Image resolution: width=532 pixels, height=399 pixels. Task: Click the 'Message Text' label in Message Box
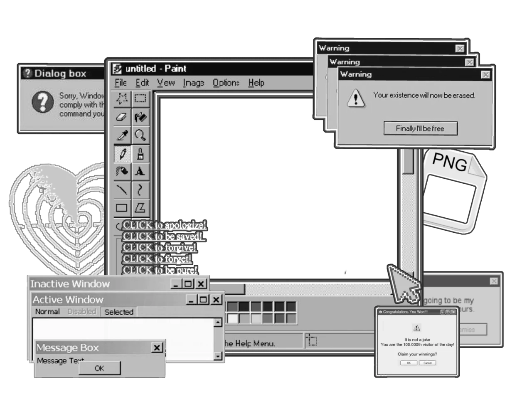tap(60, 360)
